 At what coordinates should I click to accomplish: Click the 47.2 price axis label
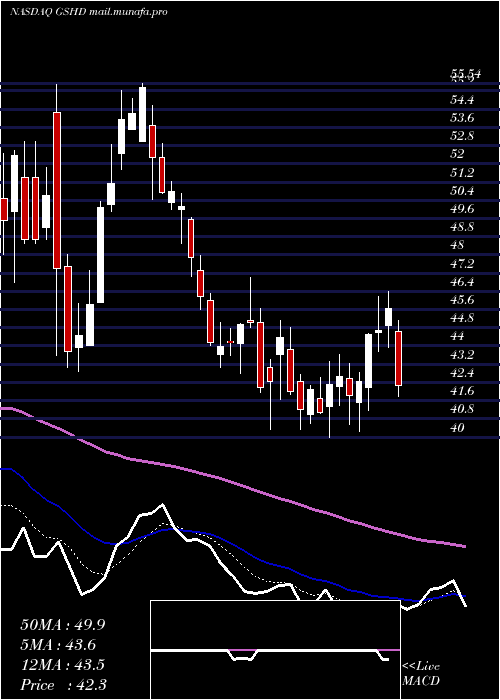pyautogui.click(x=462, y=264)
